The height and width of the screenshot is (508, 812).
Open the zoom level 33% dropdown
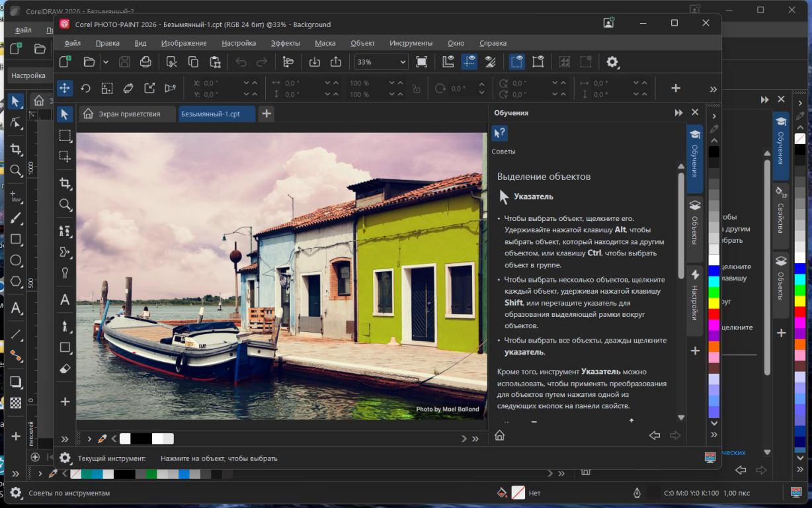pyautogui.click(x=402, y=62)
